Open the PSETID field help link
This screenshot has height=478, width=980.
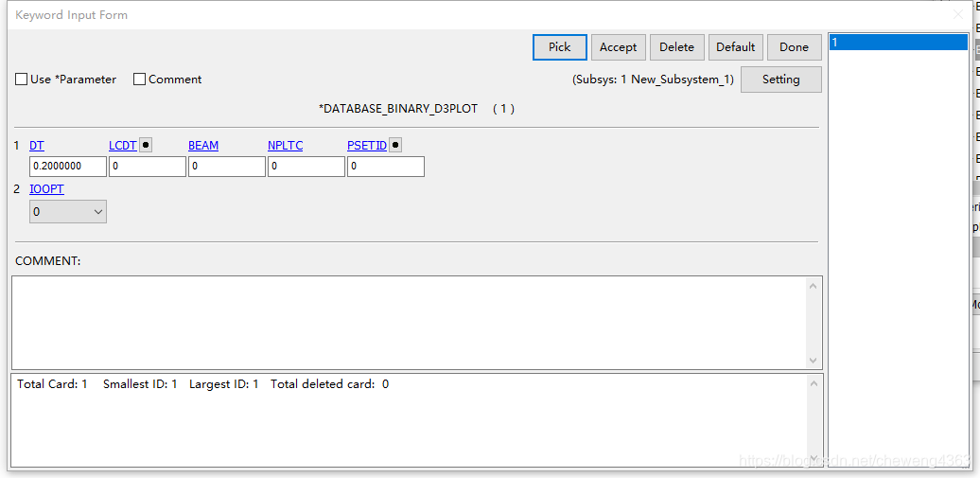pos(367,146)
